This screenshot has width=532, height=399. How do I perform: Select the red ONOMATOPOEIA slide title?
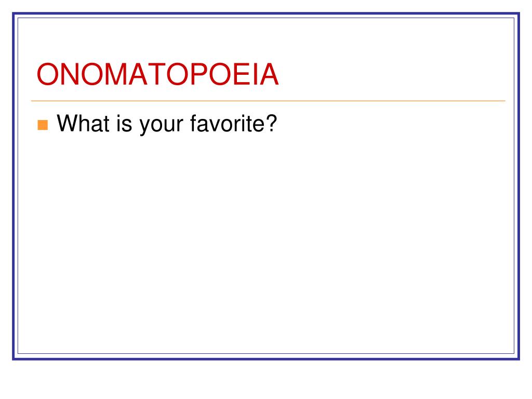[158, 74]
